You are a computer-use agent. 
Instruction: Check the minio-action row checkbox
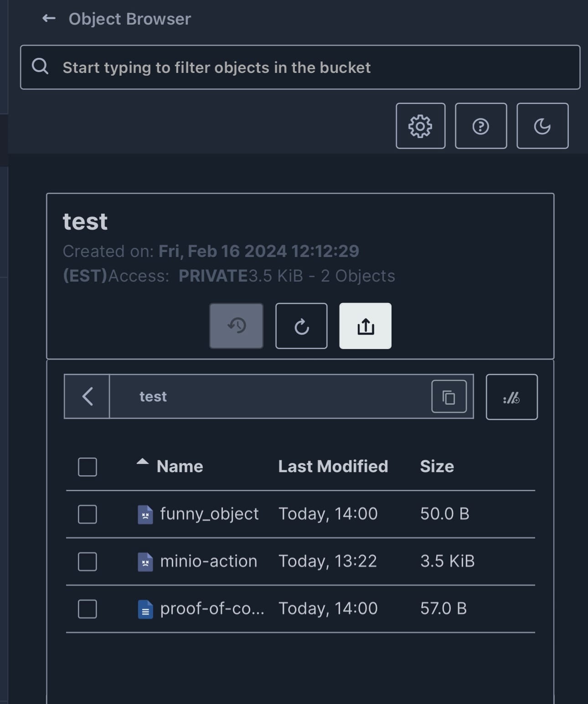click(88, 562)
